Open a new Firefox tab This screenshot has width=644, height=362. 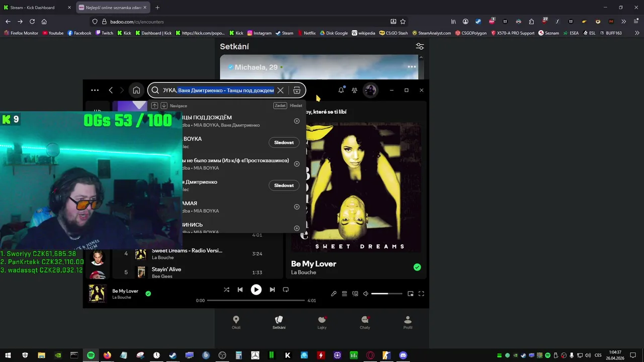click(x=157, y=8)
